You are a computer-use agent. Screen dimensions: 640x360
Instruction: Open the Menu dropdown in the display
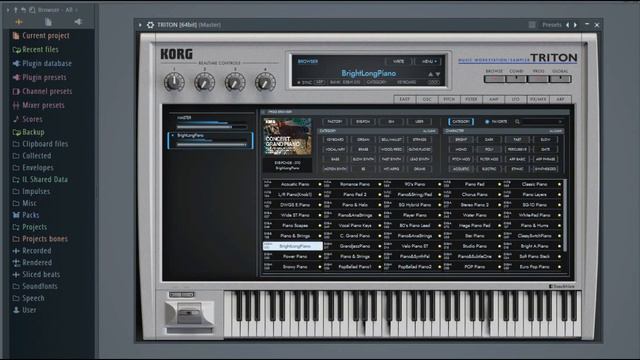(x=428, y=62)
